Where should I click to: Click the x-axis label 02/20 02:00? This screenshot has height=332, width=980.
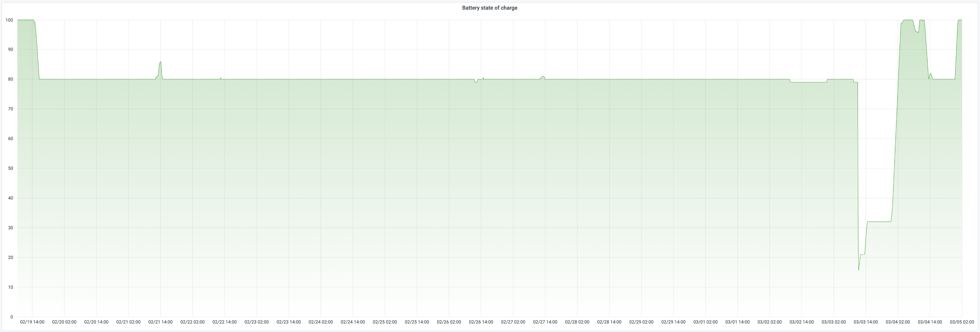[x=64, y=322]
